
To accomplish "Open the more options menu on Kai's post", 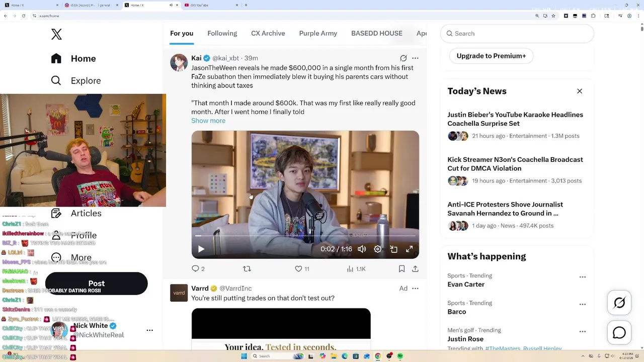I will (415, 58).
